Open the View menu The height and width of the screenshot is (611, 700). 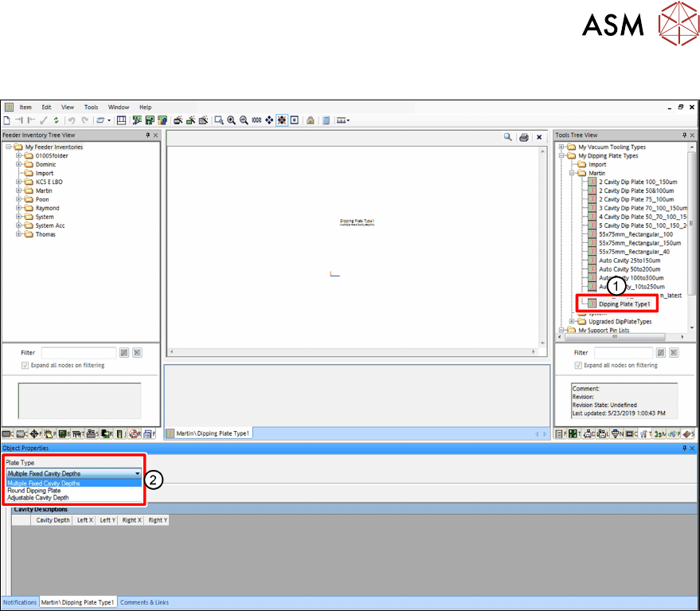pyautogui.click(x=68, y=108)
